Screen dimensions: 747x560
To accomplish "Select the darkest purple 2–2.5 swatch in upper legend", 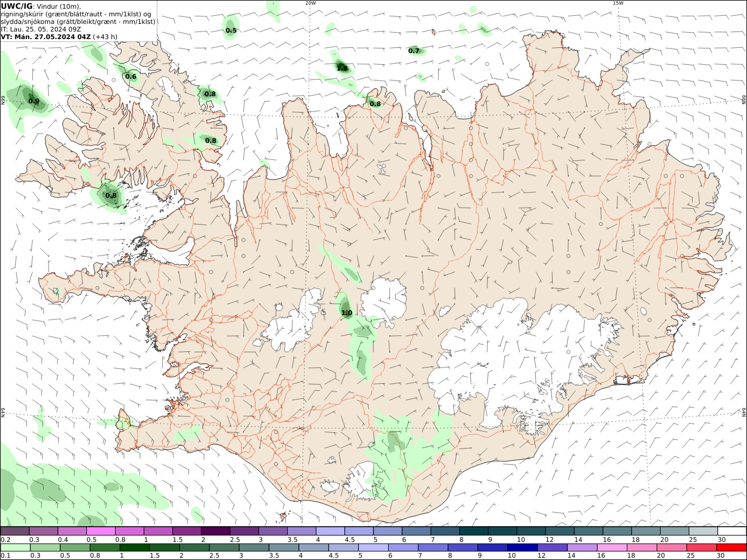I will pyautogui.click(x=215, y=531).
